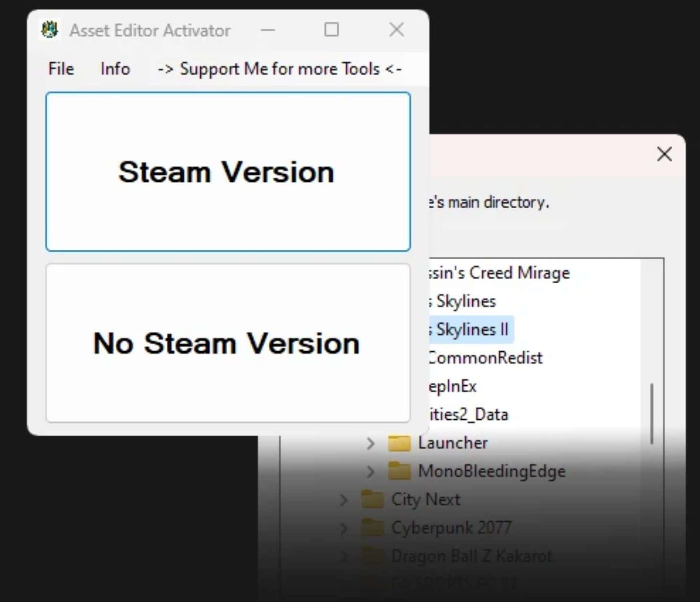Select the highlighted Skylines II folder row

471,329
